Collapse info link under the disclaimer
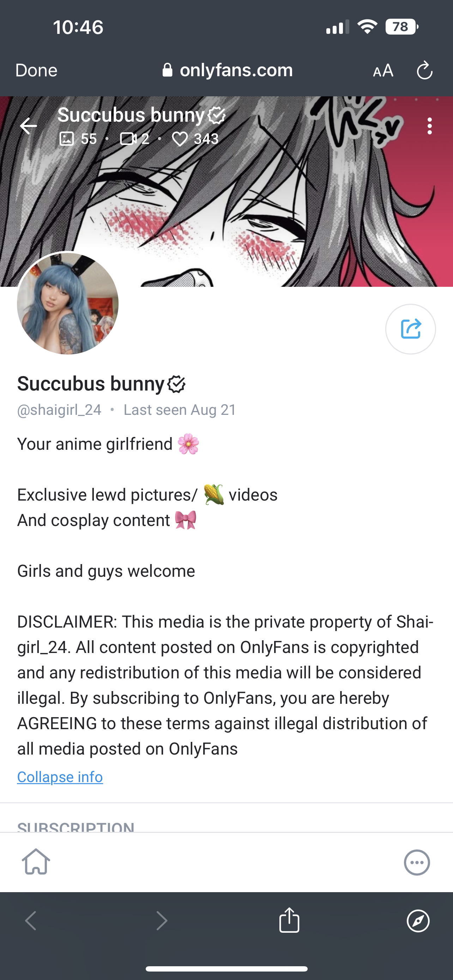 tap(60, 777)
